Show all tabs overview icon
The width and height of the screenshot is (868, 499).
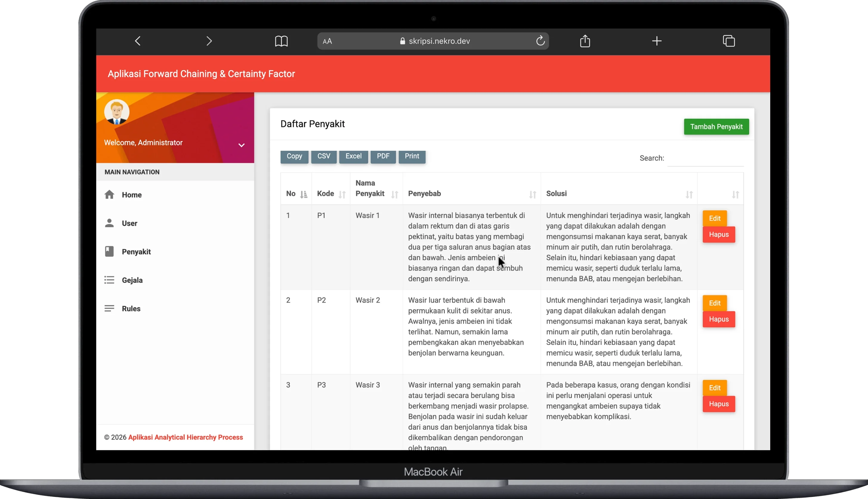(x=729, y=41)
